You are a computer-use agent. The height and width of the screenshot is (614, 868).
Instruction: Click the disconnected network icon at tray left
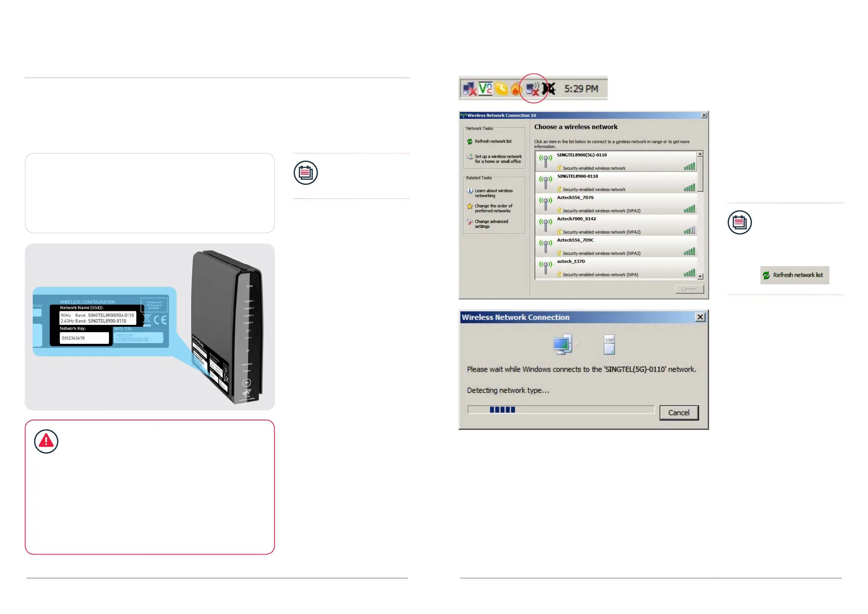coord(470,89)
